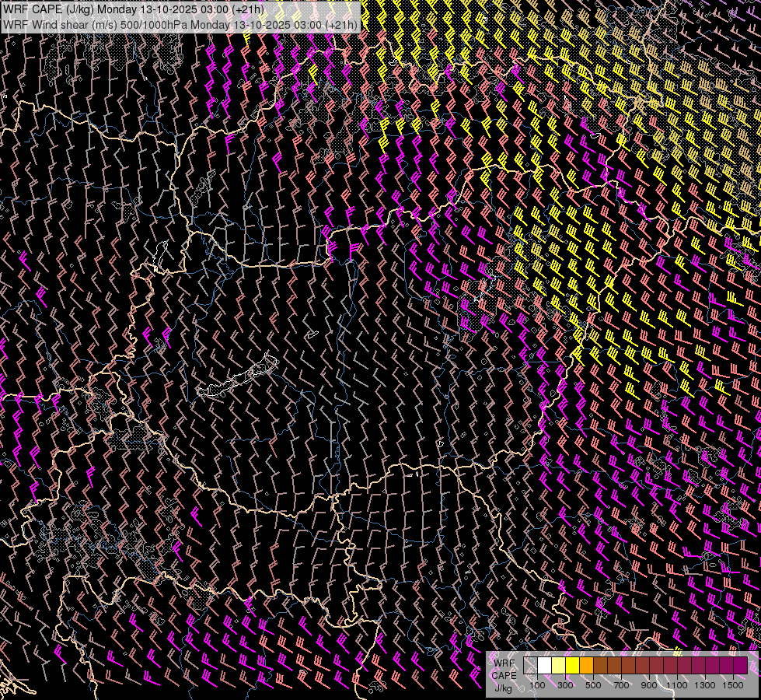Pick the bright yellow legend swatch
Screen dimensions: 761x700
point(572,666)
